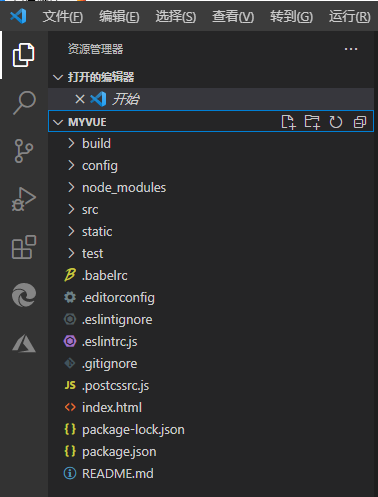Expand the config folder
This screenshot has height=497, width=378.
pos(71,165)
